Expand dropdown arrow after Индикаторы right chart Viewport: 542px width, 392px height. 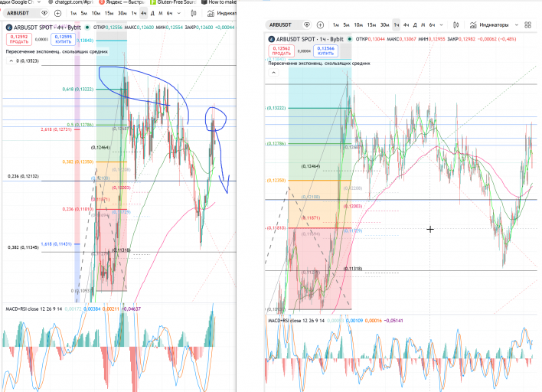[x=517, y=25]
